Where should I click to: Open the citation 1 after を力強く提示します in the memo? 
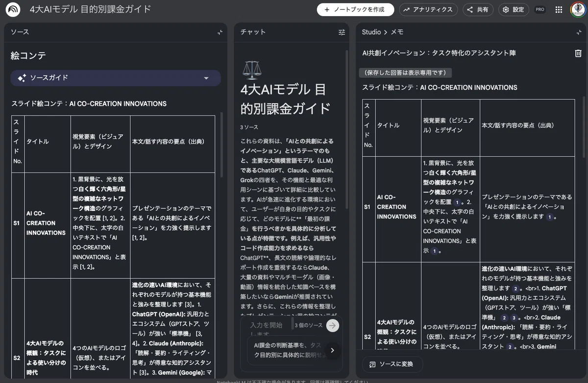point(550,216)
